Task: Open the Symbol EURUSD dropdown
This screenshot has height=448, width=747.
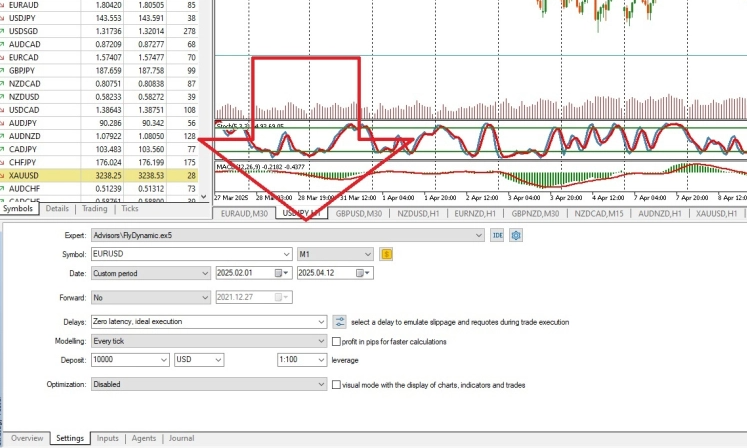Action: [x=286, y=255]
